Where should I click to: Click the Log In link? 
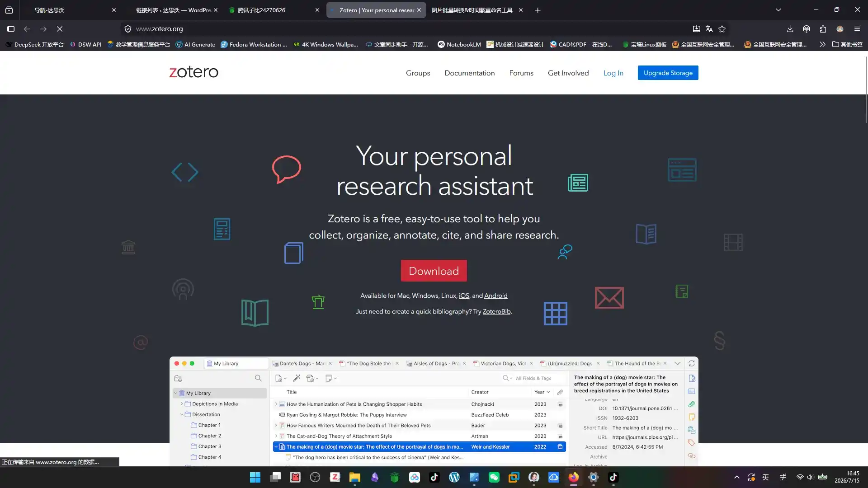point(613,73)
